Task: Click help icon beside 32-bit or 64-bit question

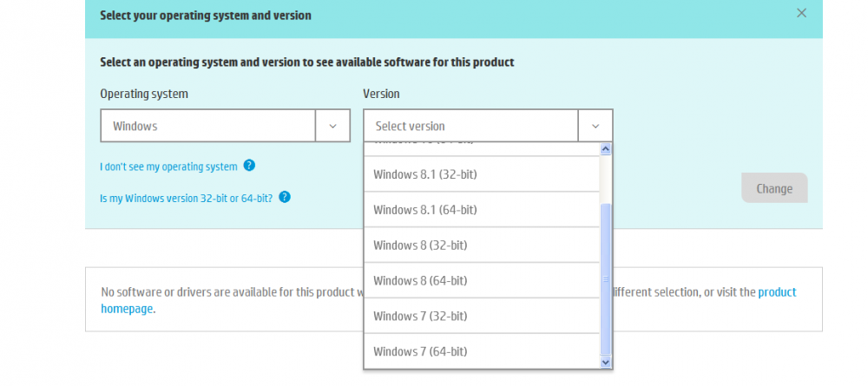Action: click(285, 197)
